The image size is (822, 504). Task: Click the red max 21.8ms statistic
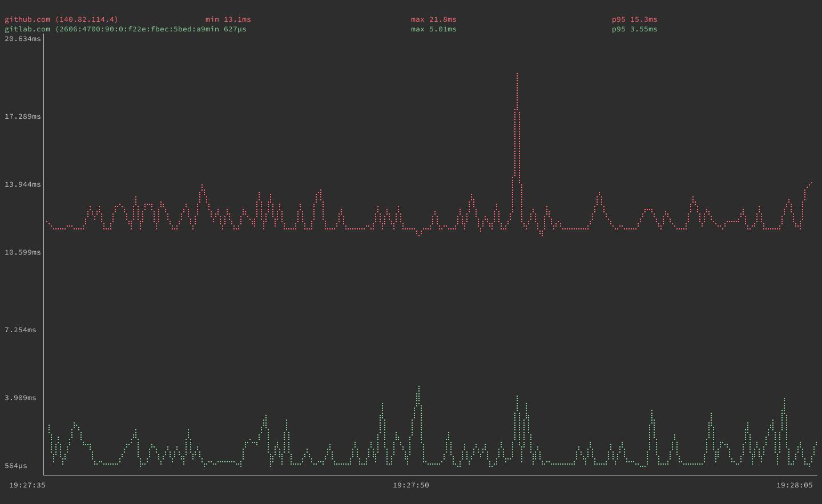pos(433,19)
